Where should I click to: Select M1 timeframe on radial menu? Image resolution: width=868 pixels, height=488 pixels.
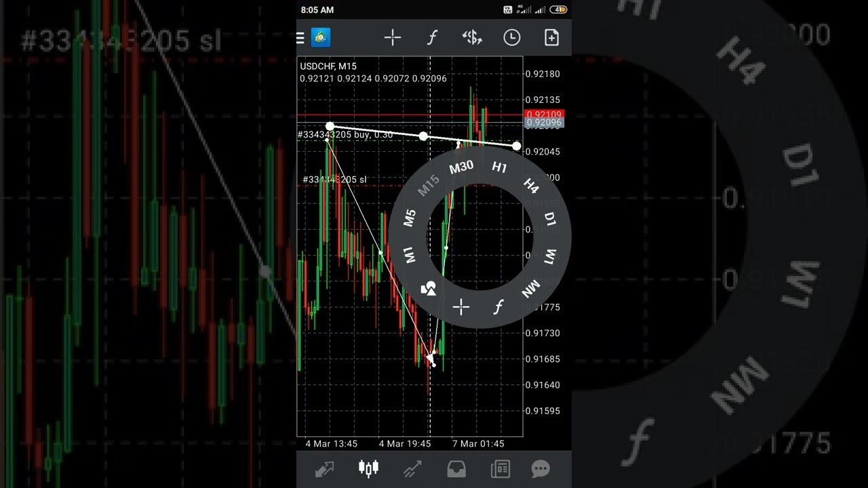pyautogui.click(x=409, y=256)
